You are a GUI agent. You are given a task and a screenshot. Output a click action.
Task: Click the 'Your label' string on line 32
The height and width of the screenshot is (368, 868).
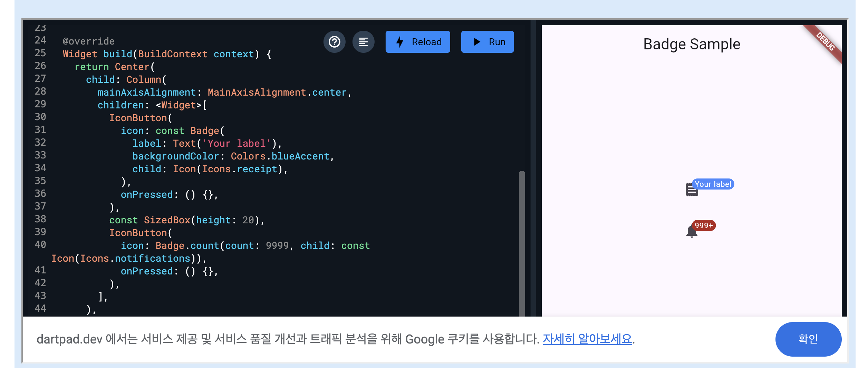[237, 144]
